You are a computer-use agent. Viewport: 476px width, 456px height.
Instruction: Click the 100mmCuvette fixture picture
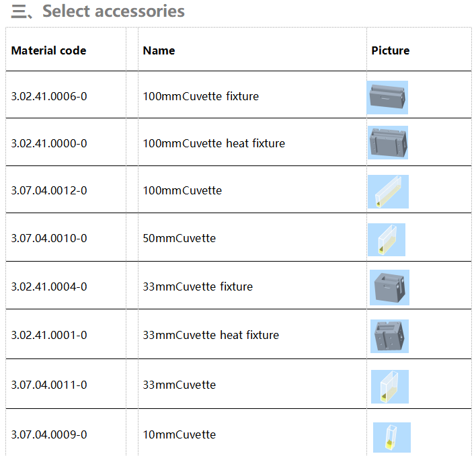pyautogui.click(x=387, y=98)
